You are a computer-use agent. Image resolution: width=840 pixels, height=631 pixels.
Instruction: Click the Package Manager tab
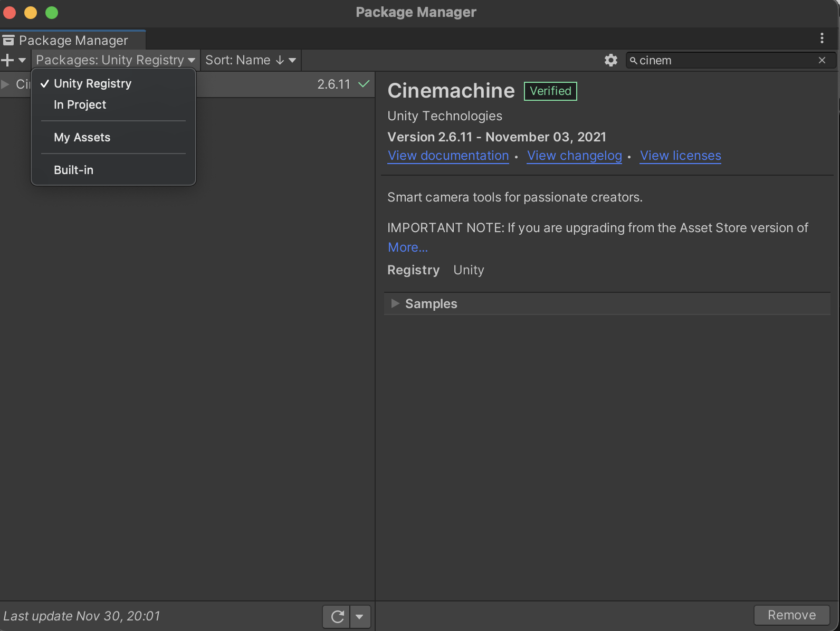pyautogui.click(x=73, y=40)
